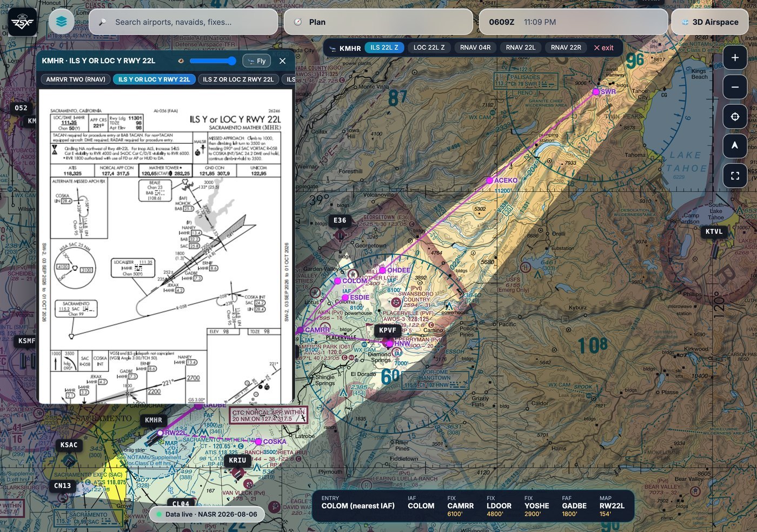
Task: Select ILS Y OR LOC Y RWY 22L tab
Action: tap(154, 79)
